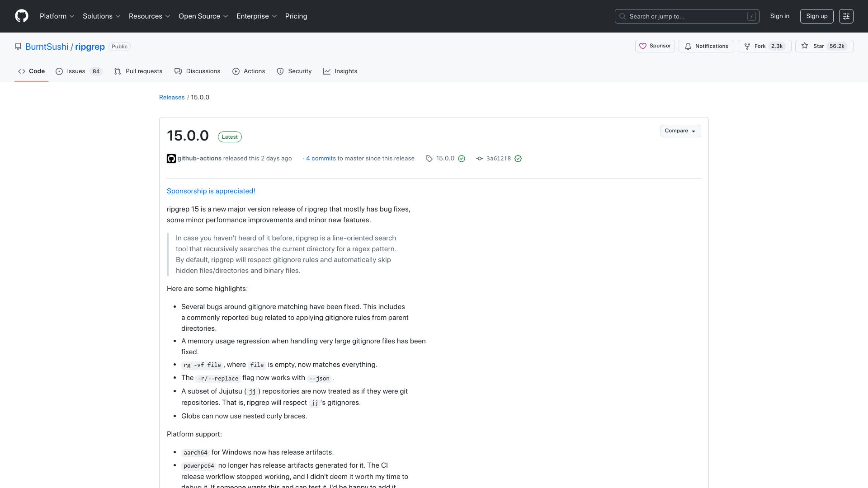Image resolution: width=868 pixels, height=488 pixels.
Task: Click "released this 2 days ago" text
Action: coord(258,159)
